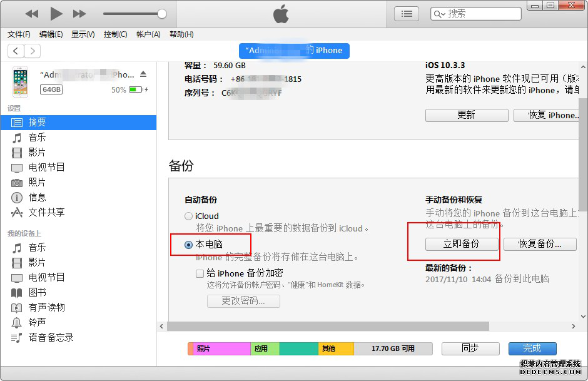This screenshot has height=381, width=588.
Task: Click the 立即备份 button
Action: [462, 244]
